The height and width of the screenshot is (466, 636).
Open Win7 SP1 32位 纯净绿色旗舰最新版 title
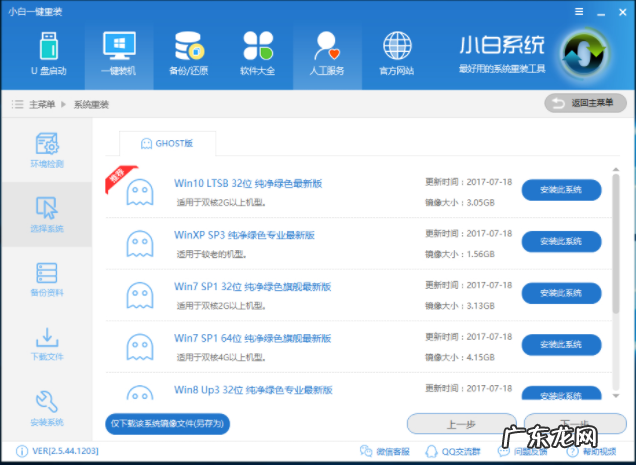tap(253, 286)
